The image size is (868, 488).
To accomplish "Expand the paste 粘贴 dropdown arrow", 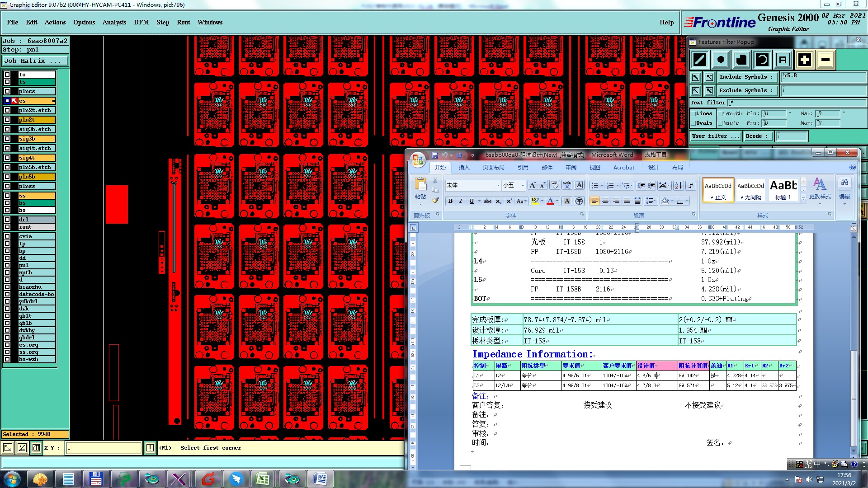I will click(420, 204).
